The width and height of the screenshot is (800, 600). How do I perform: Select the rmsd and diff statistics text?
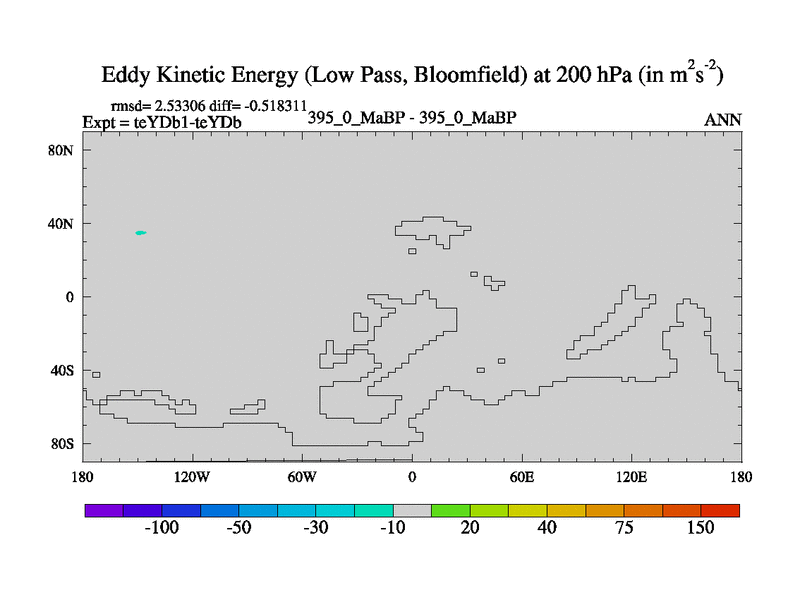point(208,105)
